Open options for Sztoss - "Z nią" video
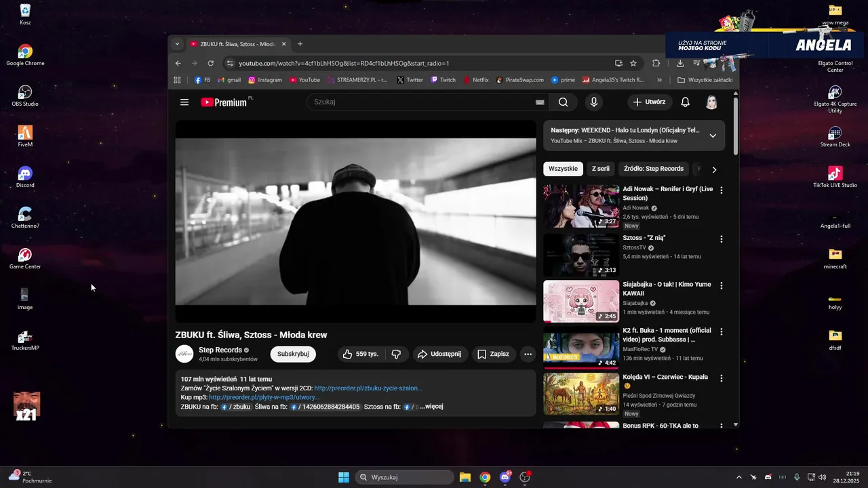 722,239
